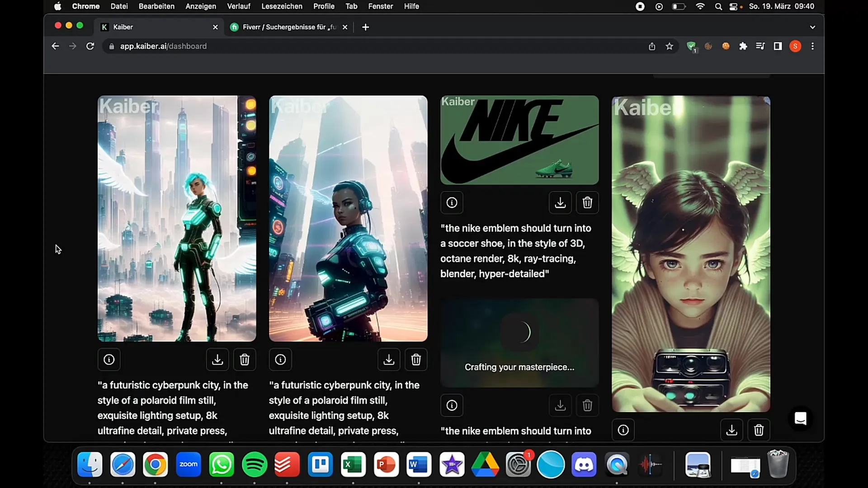This screenshot has height=488, width=868.
Task: Open Spotlight search in menu bar
Action: tap(718, 6)
